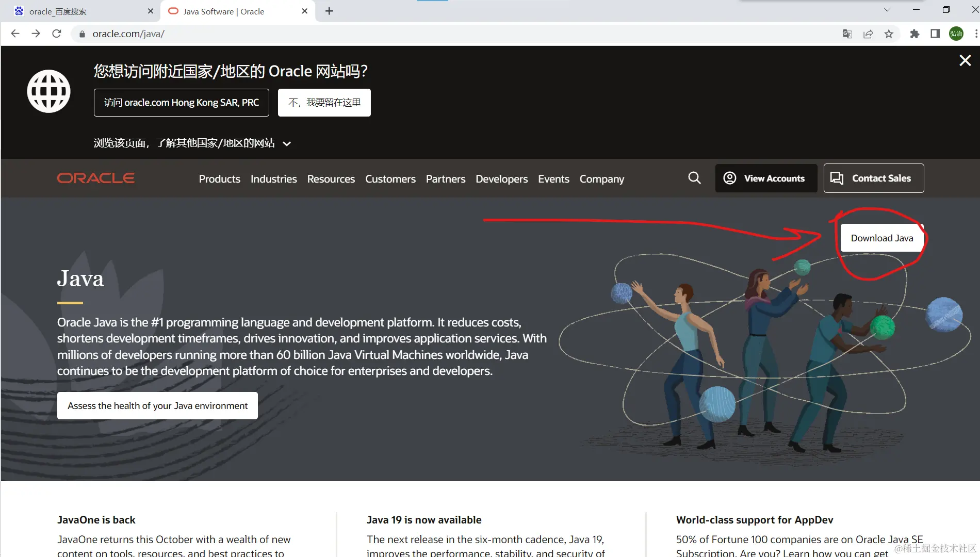Bookmark this page with star icon

pos(889,34)
